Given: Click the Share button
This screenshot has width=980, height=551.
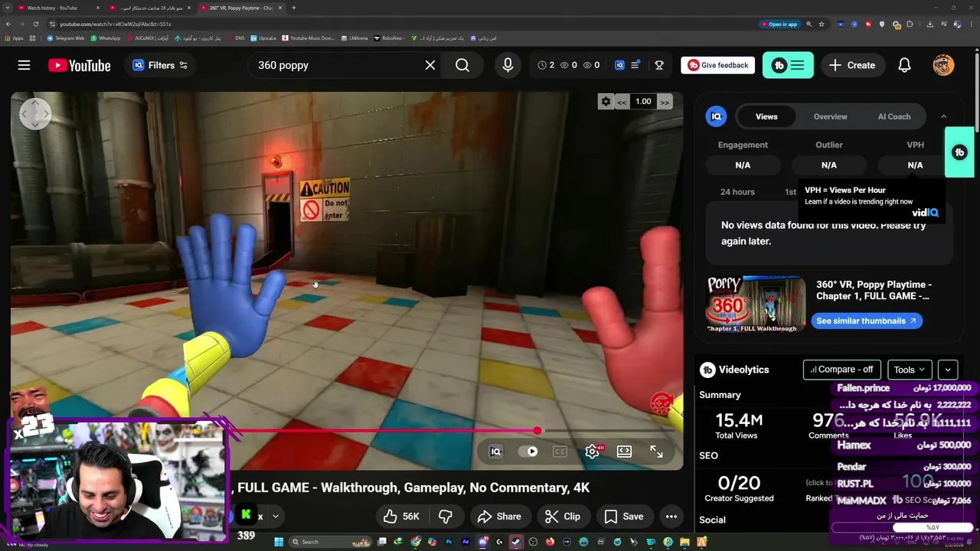Looking at the screenshot, I should point(499,517).
